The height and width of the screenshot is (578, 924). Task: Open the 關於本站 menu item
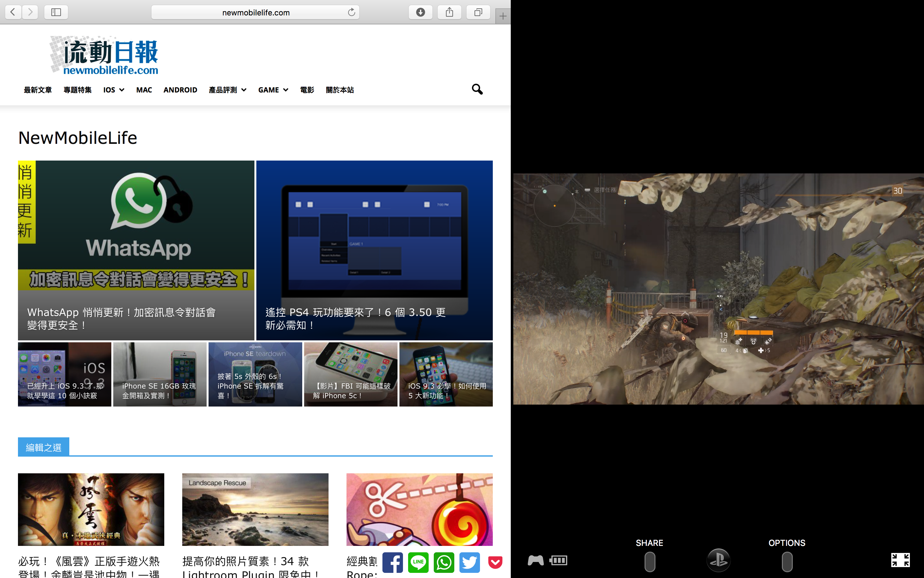340,90
